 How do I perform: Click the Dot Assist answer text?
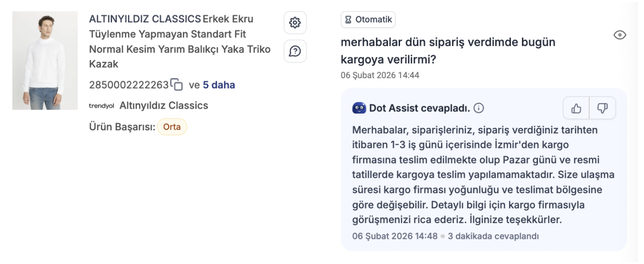(x=483, y=175)
